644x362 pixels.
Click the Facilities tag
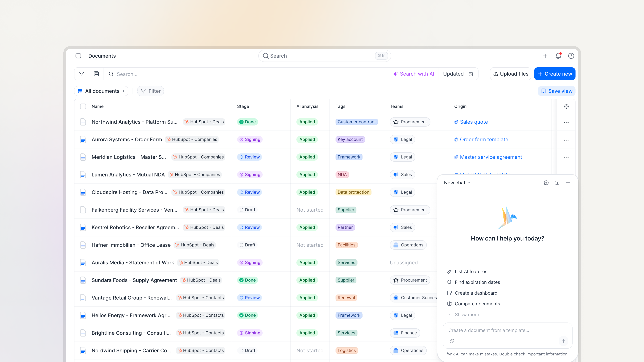click(347, 245)
